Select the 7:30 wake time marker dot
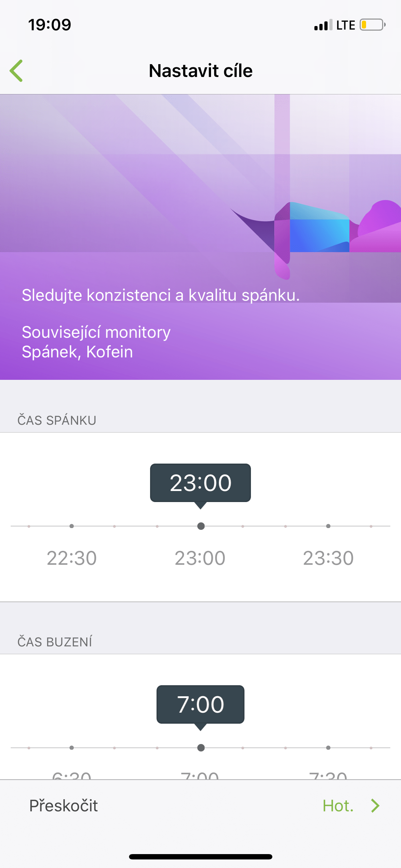This screenshot has width=401, height=868. tap(328, 748)
